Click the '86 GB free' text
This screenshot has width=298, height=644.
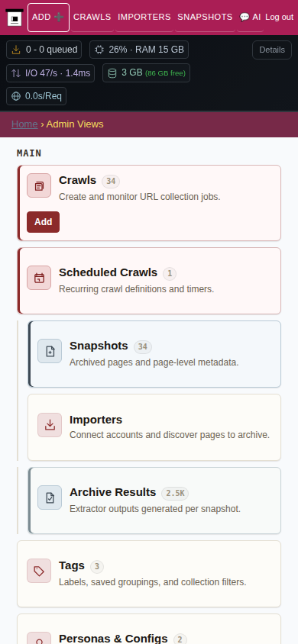[x=165, y=73]
